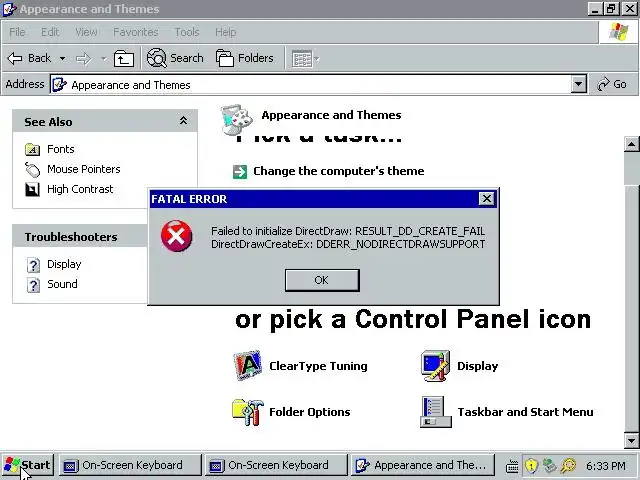
Task: Click the green arrow task icon
Action: (x=240, y=171)
